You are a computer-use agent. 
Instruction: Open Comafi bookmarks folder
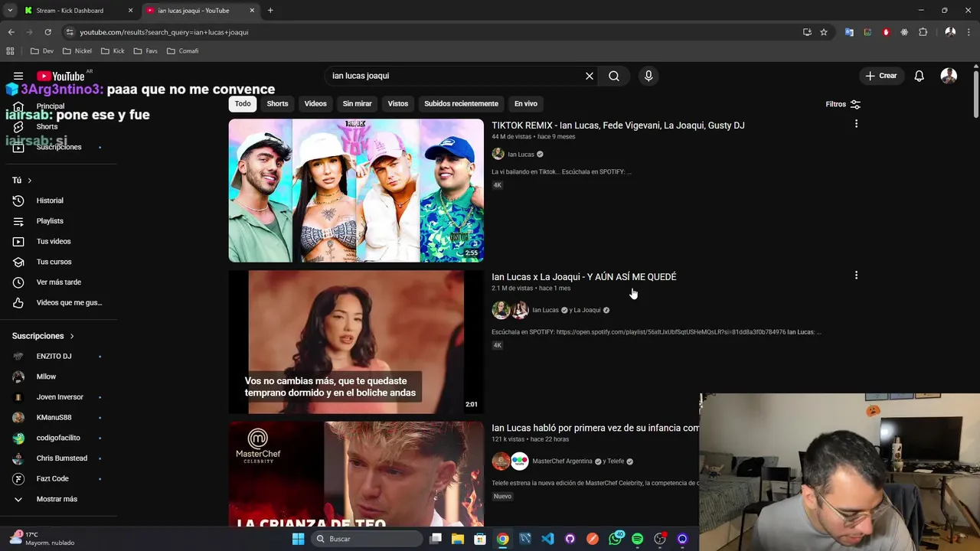point(182,51)
